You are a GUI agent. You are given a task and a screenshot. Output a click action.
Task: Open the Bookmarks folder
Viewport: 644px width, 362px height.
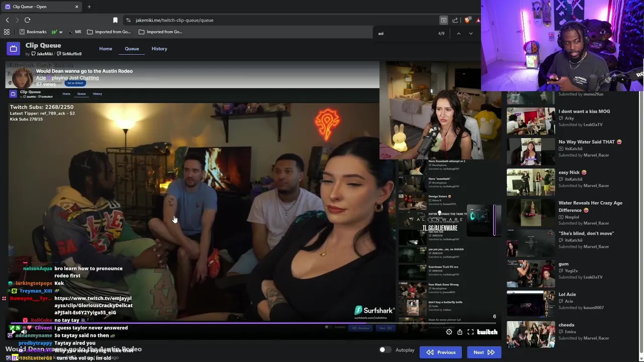coord(33,32)
